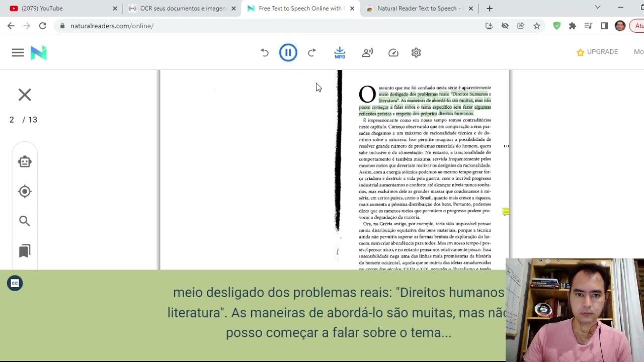Toggle the browser side panel icon
This screenshot has width=644, height=362.
click(604, 26)
